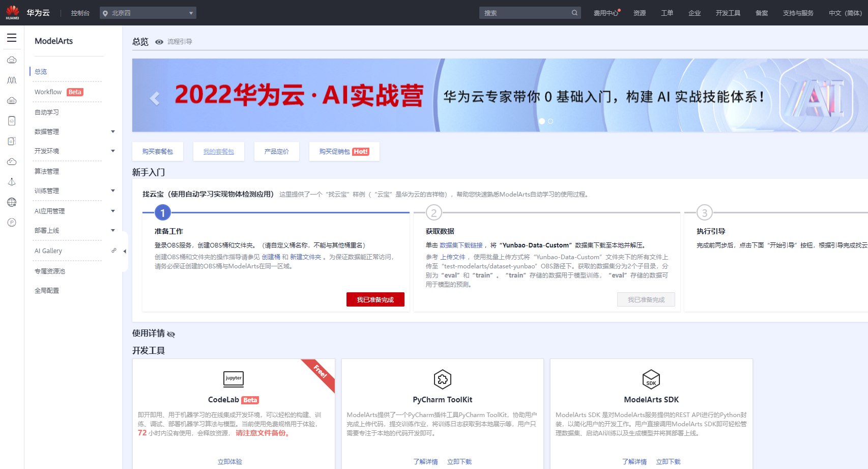Image resolution: width=868 pixels, height=469 pixels.
Task: Click 立即下载 on the ModelArts SDK card
Action: pyautogui.click(x=668, y=462)
